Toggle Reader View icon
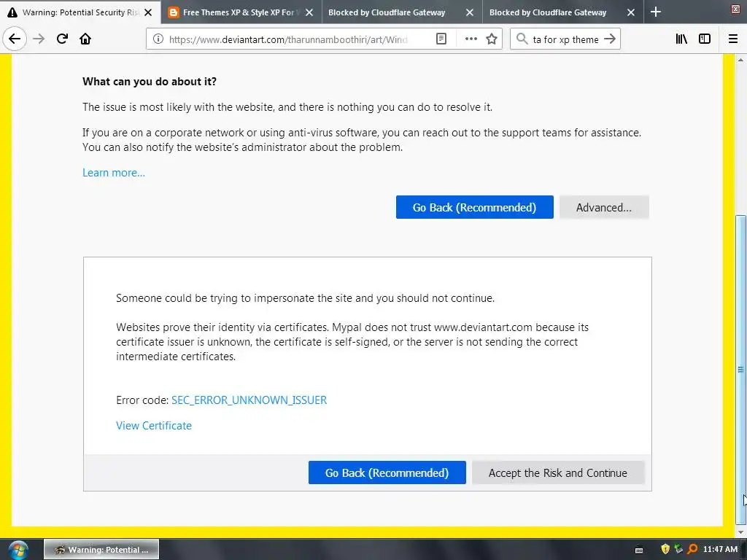 click(441, 39)
